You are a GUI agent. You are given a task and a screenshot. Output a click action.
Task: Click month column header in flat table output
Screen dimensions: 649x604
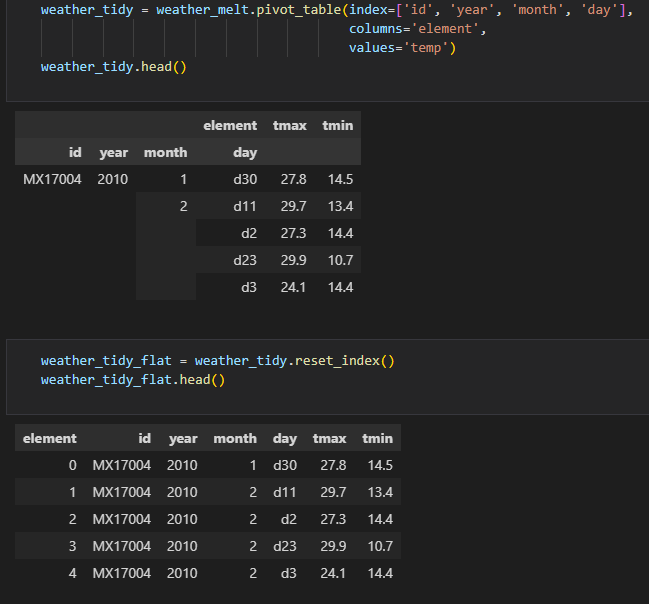(x=235, y=438)
